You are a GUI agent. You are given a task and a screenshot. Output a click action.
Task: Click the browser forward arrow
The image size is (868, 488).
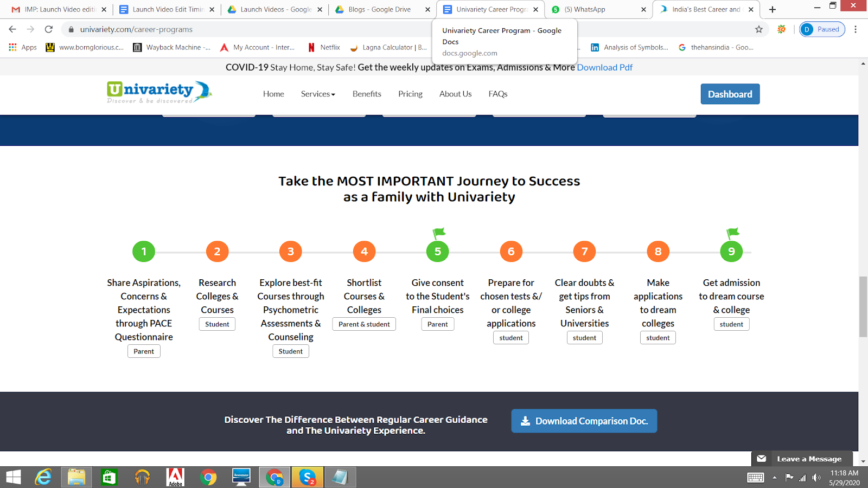[30, 29]
